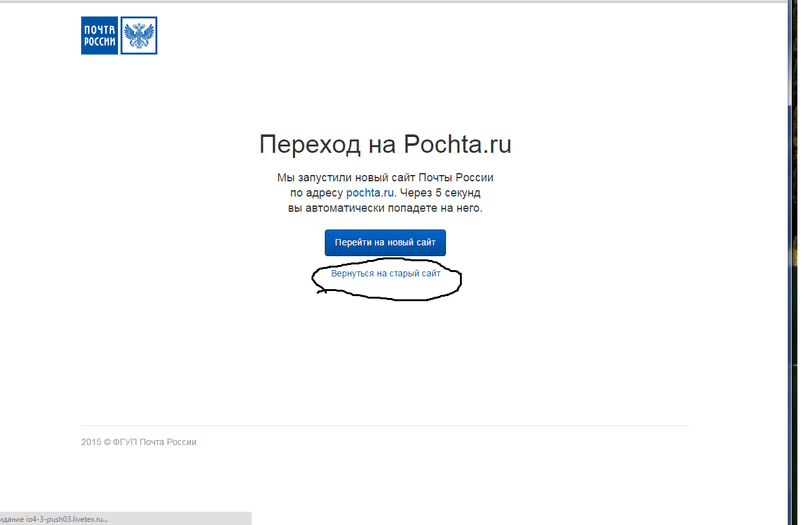Click Pochta.ru in the large heading
This screenshot has height=525, width=812.
(457, 145)
